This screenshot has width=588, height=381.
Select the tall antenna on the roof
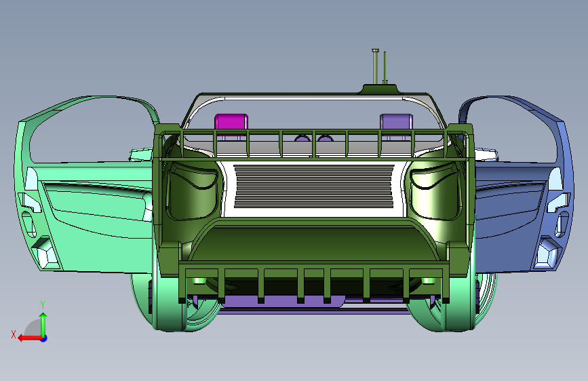(375, 66)
